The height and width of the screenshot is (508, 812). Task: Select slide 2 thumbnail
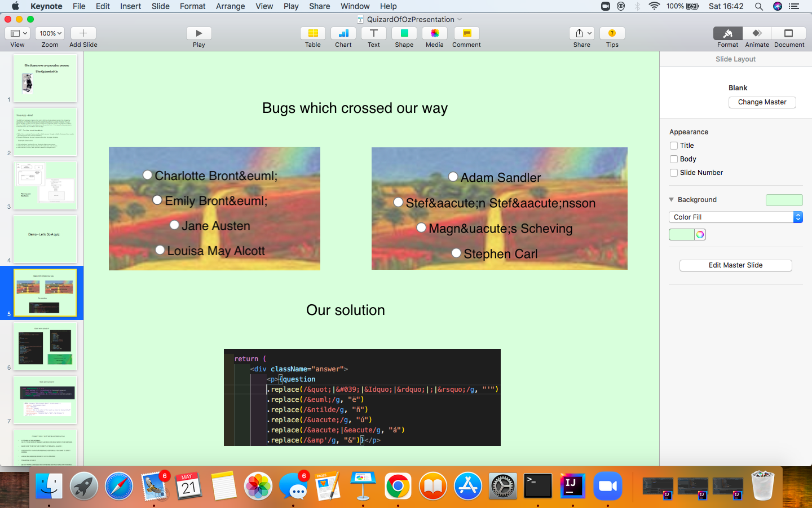pos(45,132)
